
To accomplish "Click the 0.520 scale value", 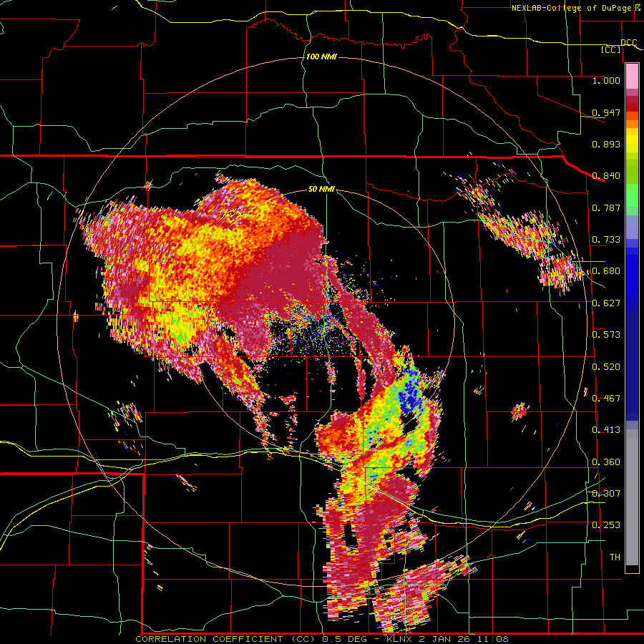I will (x=606, y=367).
